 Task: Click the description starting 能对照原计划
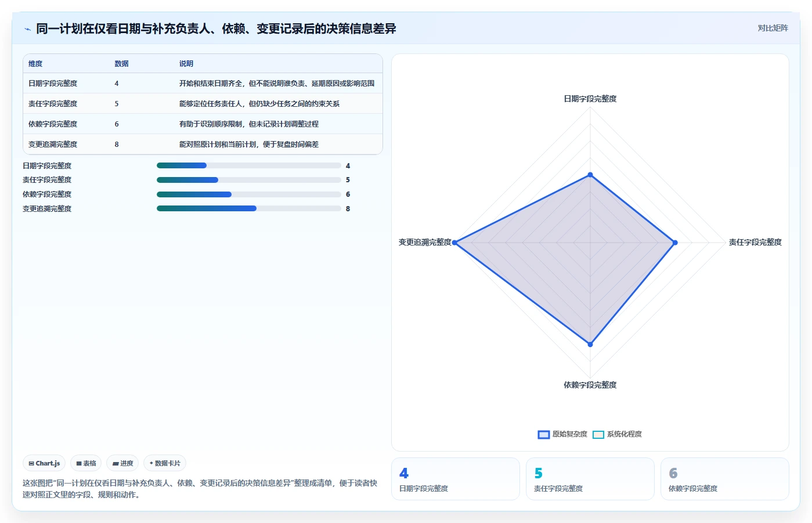(x=249, y=145)
